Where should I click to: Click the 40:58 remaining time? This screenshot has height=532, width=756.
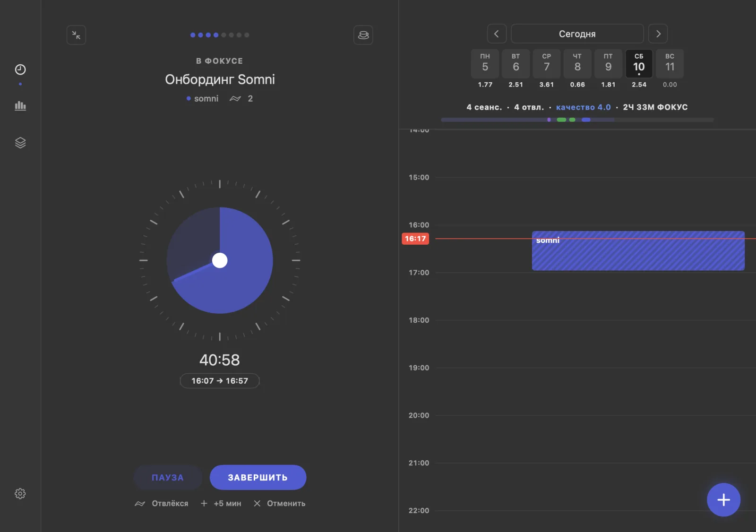click(x=220, y=360)
